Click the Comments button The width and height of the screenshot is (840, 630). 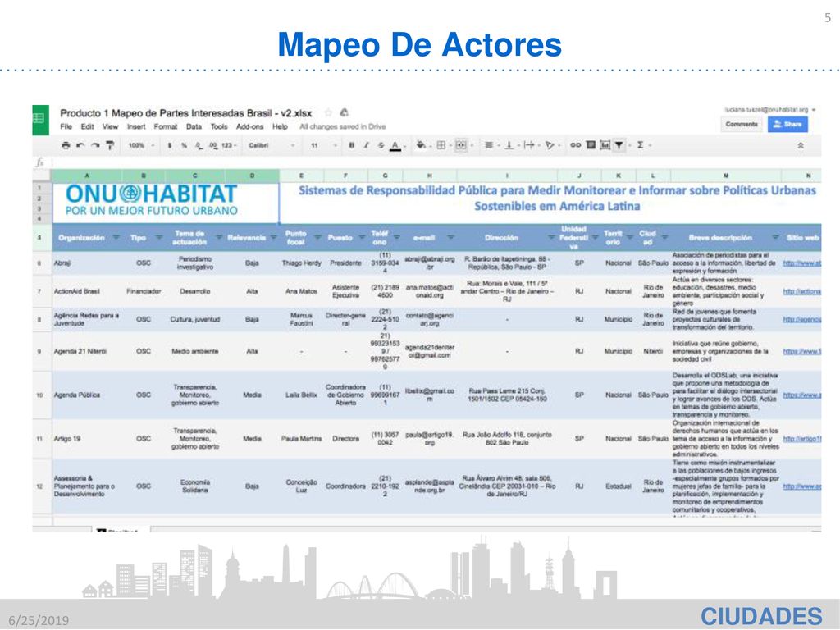pyautogui.click(x=742, y=124)
